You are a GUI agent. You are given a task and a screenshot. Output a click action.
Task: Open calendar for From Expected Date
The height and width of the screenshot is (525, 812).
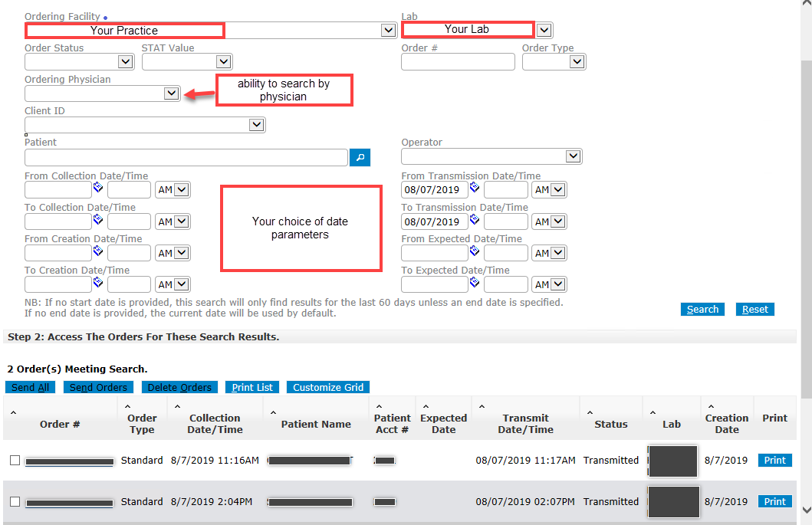point(475,251)
